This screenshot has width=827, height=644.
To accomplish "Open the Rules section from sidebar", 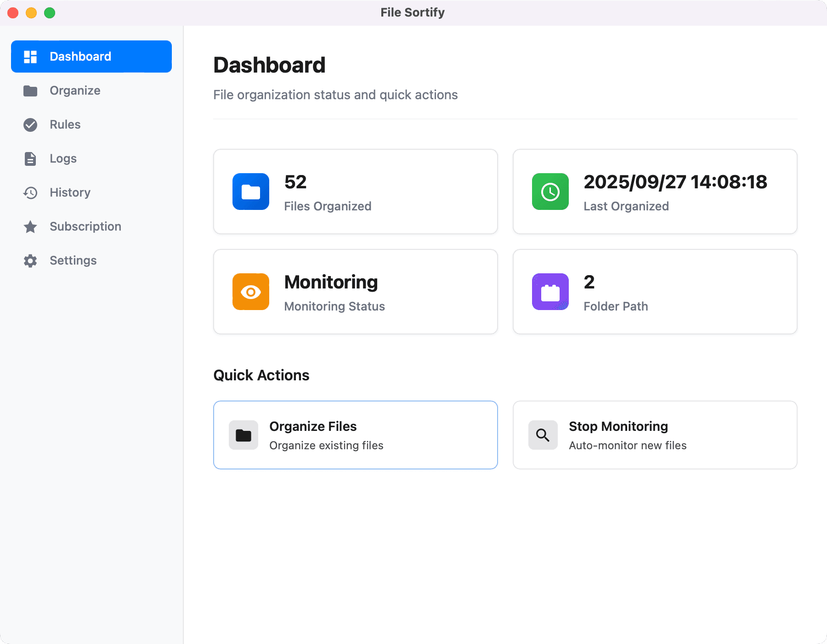I will click(64, 124).
